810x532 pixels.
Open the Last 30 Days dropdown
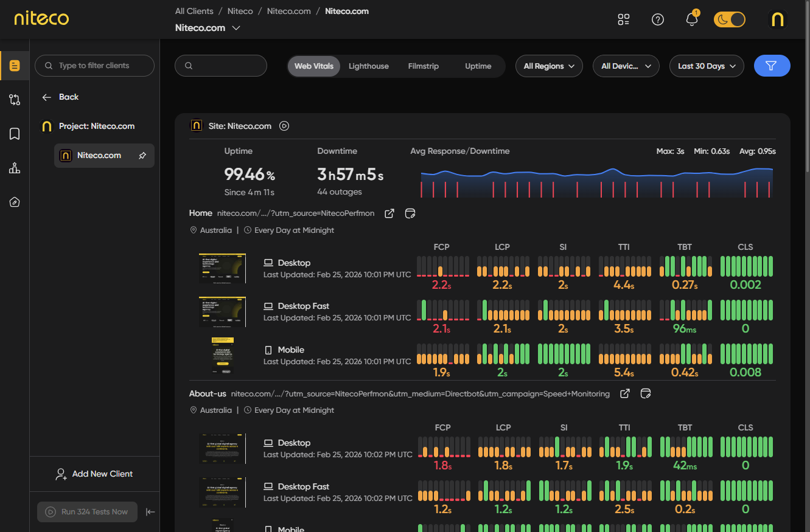(x=707, y=66)
